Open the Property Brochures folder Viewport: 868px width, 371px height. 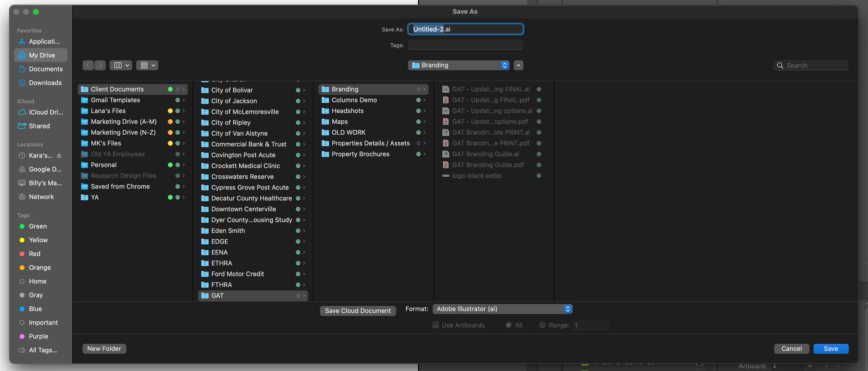pos(360,154)
